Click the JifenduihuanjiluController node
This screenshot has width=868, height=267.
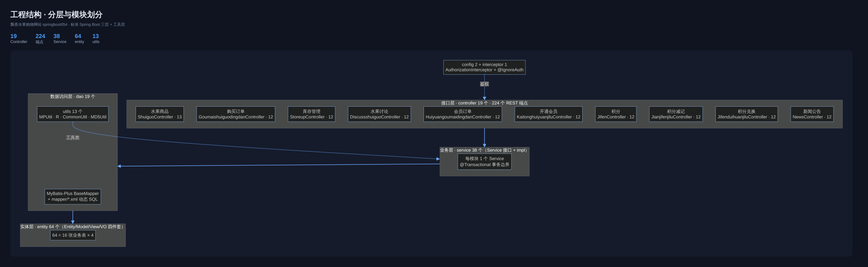(747, 114)
